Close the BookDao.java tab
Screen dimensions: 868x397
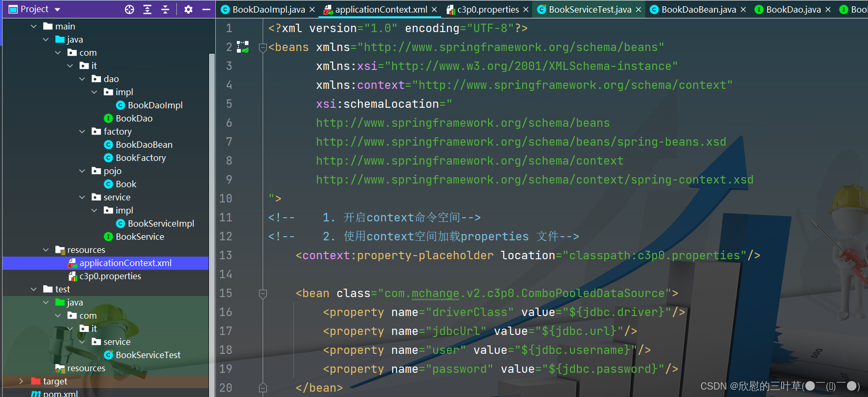828,9
